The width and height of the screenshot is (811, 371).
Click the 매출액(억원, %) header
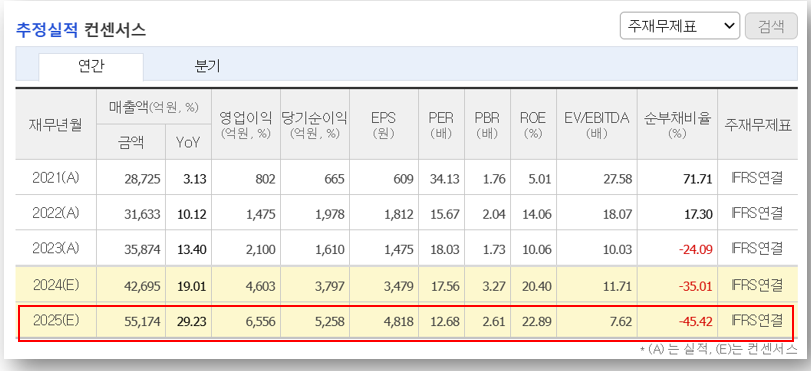154,107
